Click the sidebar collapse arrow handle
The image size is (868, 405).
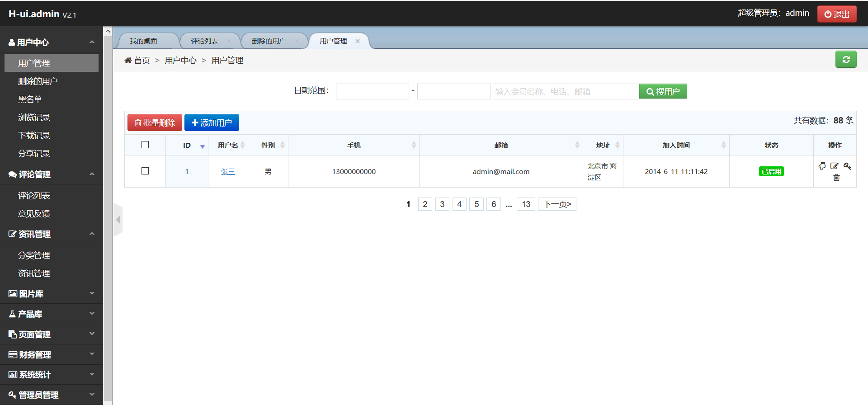click(118, 220)
